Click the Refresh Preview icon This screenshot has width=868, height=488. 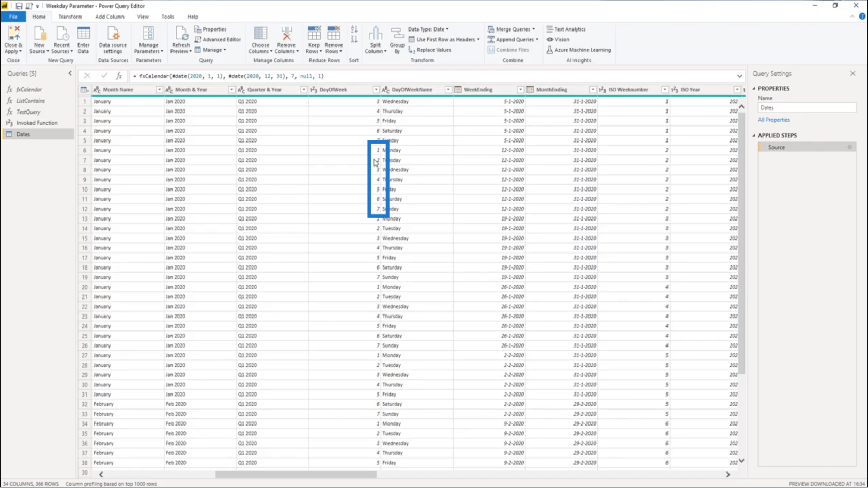click(181, 34)
